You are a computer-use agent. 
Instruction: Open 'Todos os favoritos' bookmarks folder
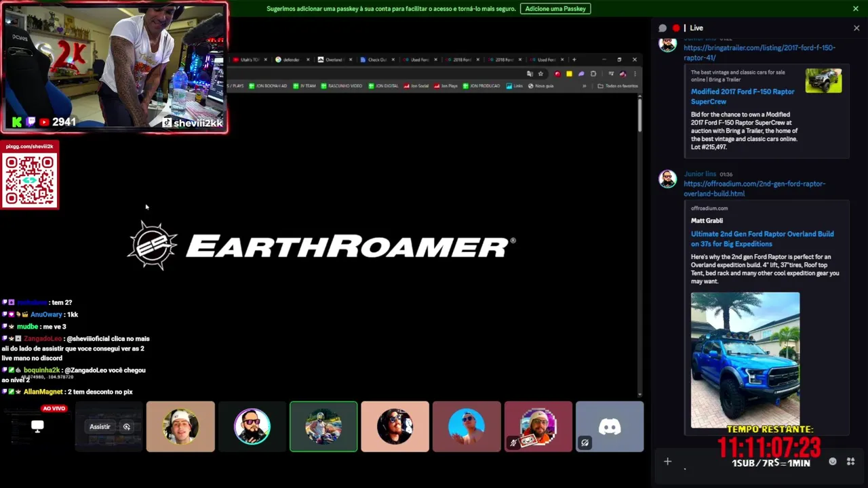click(617, 86)
